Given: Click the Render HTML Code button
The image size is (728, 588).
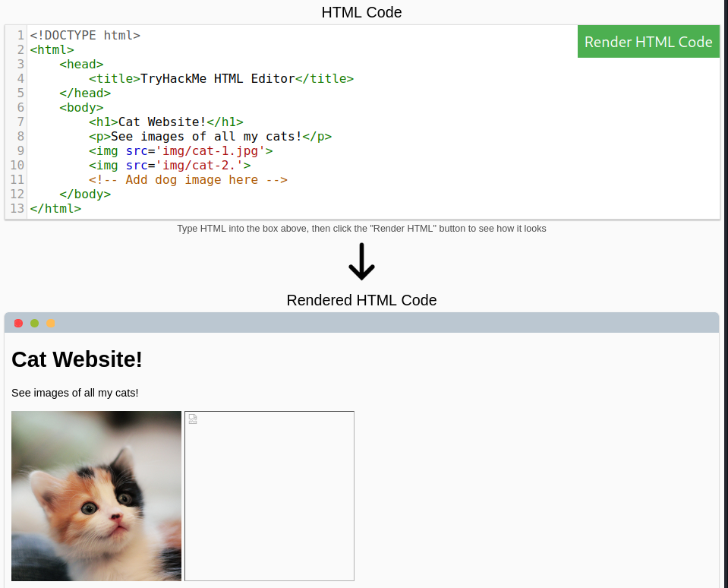Looking at the screenshot, I should tap(648, 42).
